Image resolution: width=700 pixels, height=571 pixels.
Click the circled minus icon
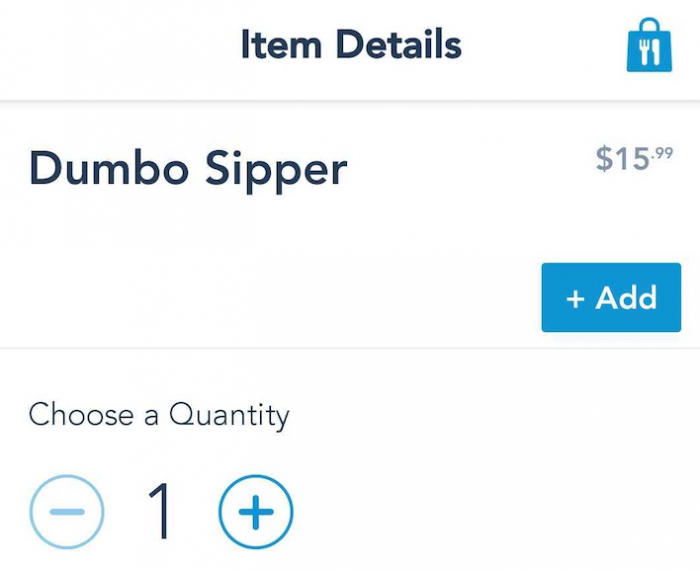(66, 512)
